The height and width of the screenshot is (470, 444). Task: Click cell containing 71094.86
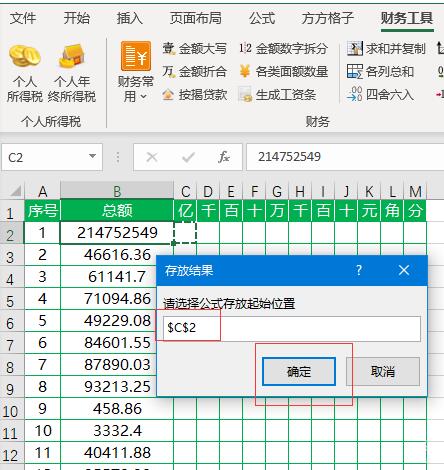(x=117, y=299)
